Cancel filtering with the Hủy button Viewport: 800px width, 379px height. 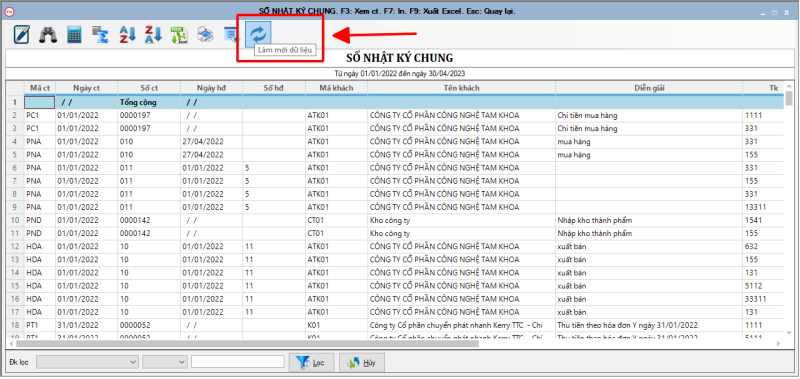[x=361, y=363]
